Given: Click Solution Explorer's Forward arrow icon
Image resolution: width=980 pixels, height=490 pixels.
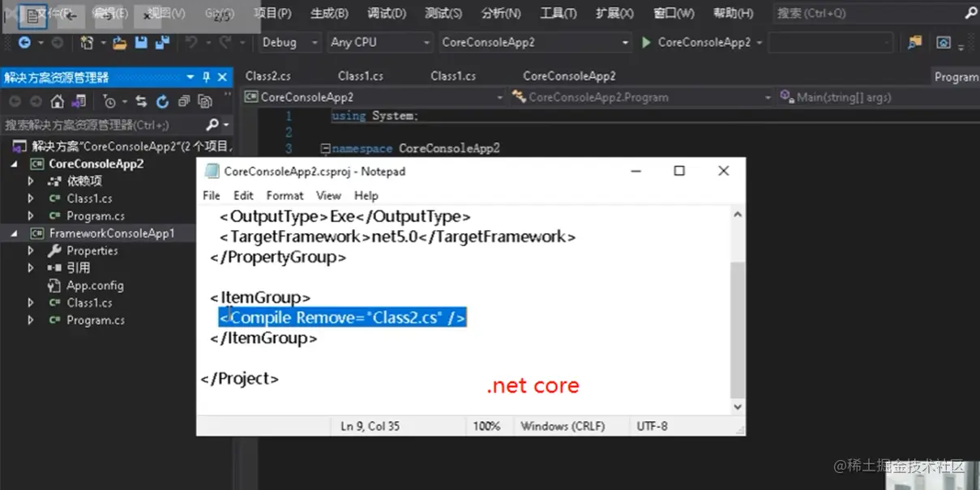Looking at the screenshot, I should 36,101.
